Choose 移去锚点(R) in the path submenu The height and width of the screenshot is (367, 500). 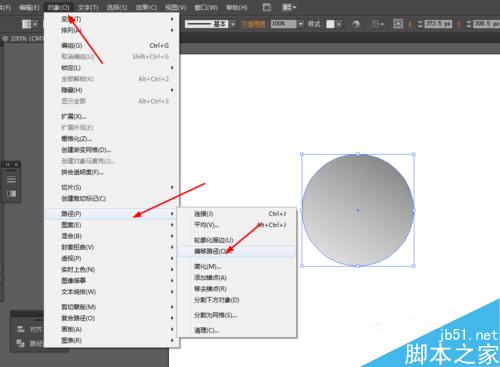coord(237,289)
